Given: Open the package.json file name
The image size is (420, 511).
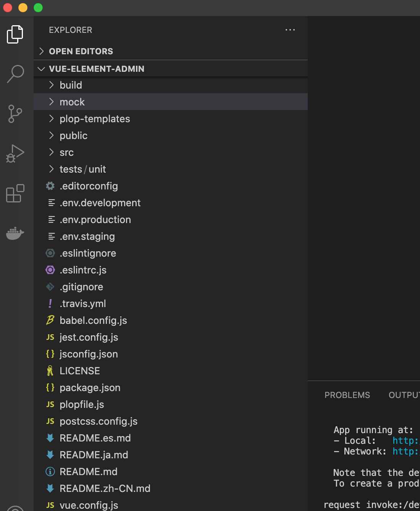Looking at the screenshot, I should (x=90, y=388).
